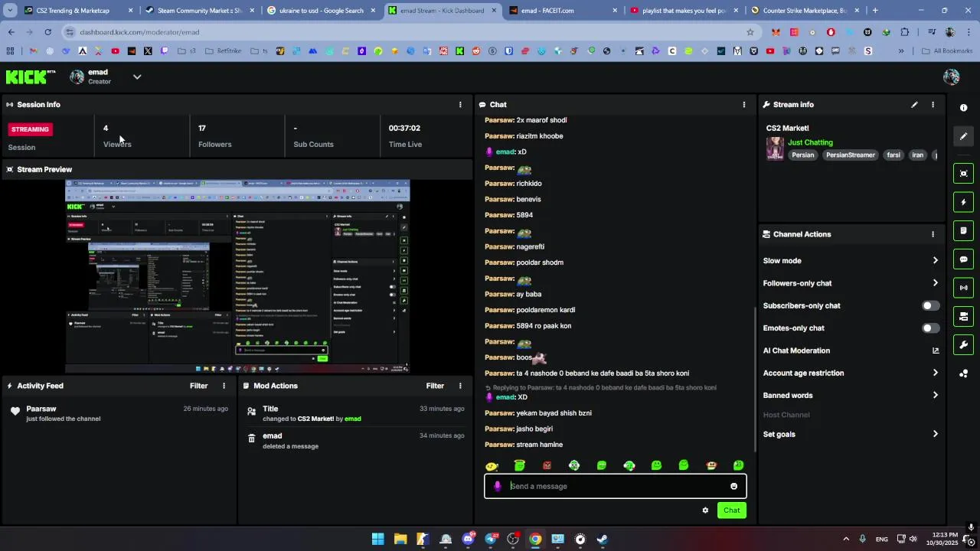980x551 pixels.
Task: Click the wrench sidebar icon
Action: [964, 345]
